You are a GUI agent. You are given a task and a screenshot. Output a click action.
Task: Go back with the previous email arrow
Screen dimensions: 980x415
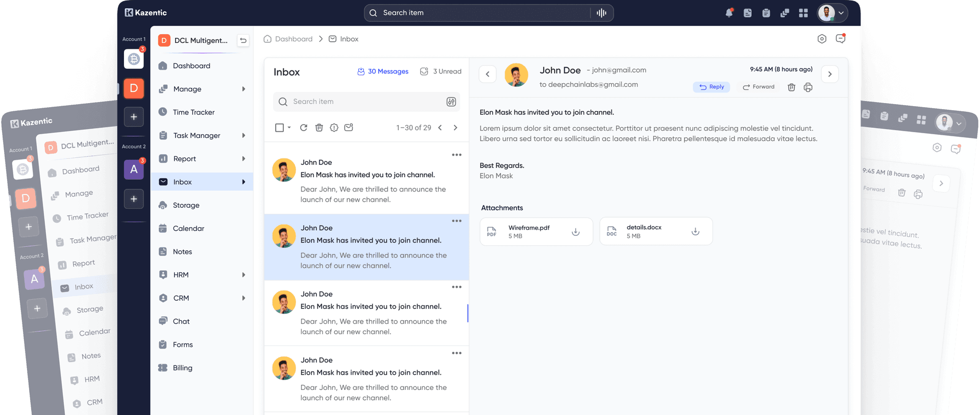point(487,74)
